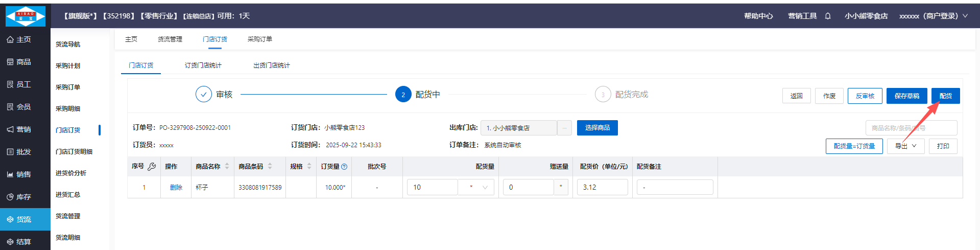This screenshot has height=250, width=980.
Task: Click the 删除 link in row 1
Action: tap(176, 188)
